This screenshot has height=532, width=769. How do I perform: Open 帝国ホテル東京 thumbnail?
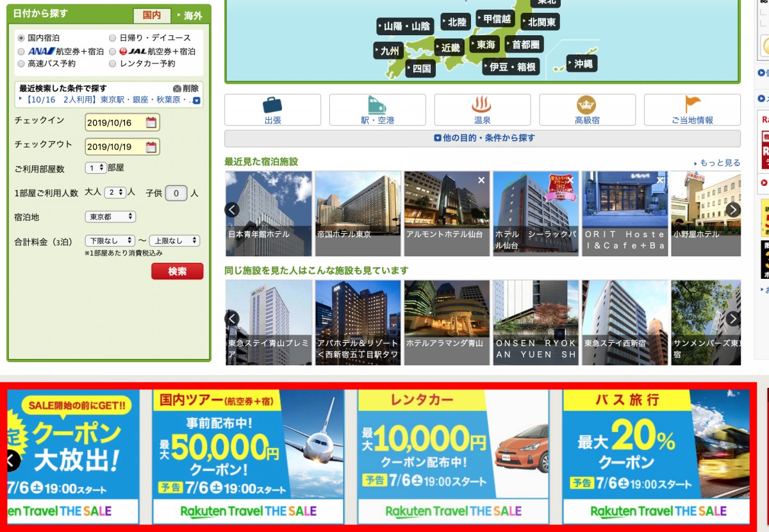tap(358, 213)
